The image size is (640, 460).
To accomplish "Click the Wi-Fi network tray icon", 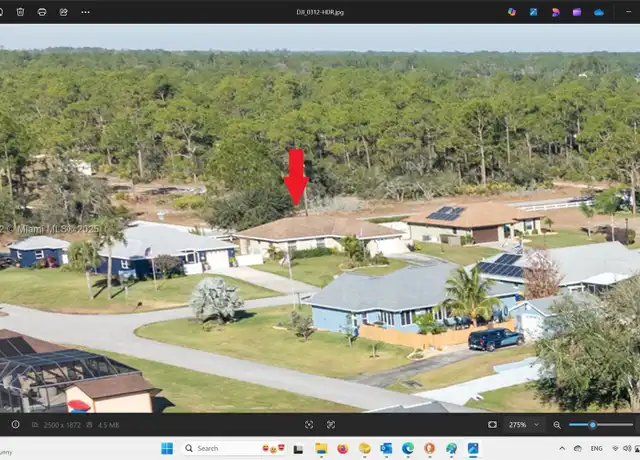I will [x=616, y=448].
